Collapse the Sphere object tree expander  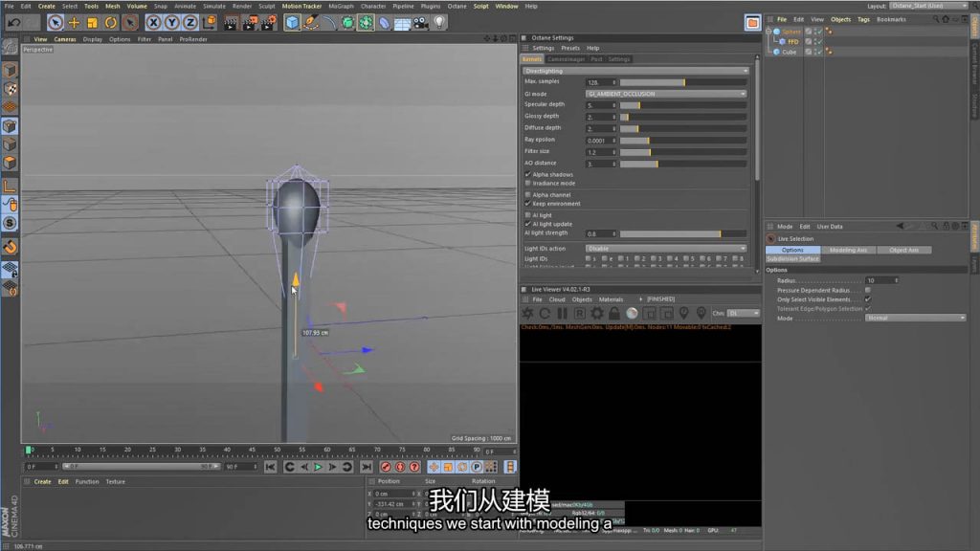coord(768,31)
